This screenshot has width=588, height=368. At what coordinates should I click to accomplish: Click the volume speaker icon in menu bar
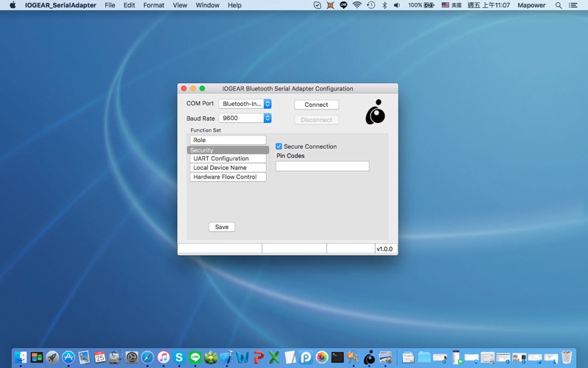(397, 5)
